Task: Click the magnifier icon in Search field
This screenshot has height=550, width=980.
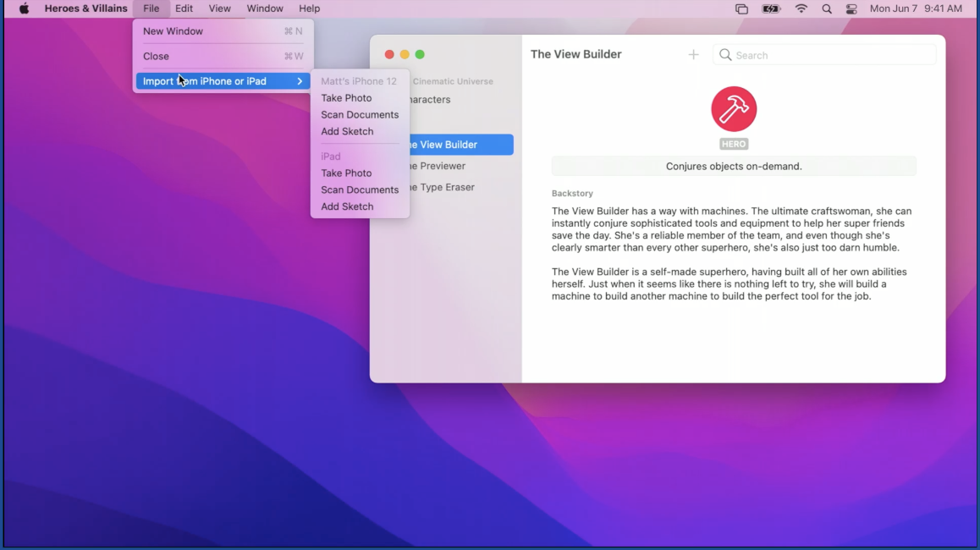Action: [725, 55]
